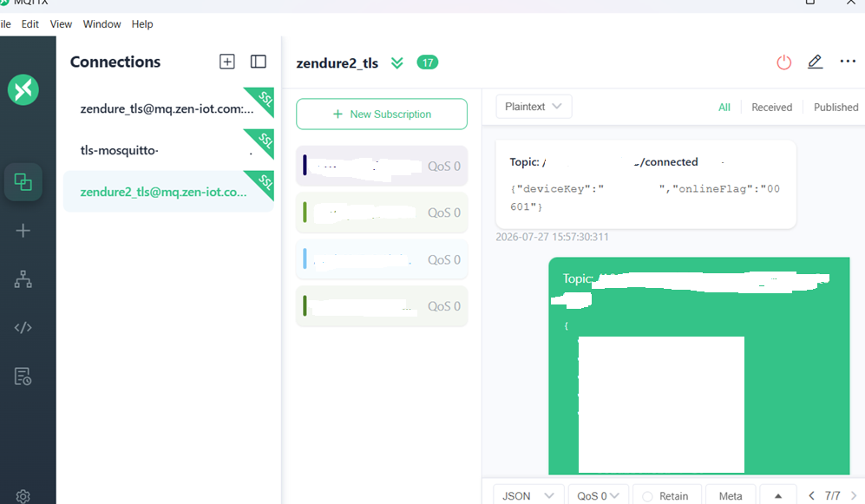Click the new connection plus icon beside Connections
Screen dimensions: 865x504
pos(226,62)
